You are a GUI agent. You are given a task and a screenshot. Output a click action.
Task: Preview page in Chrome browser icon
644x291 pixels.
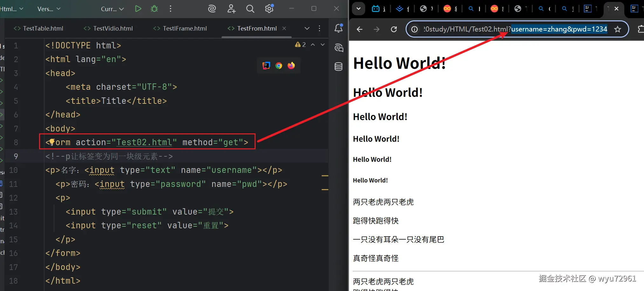pyautogui.click(x=279, y=66)
